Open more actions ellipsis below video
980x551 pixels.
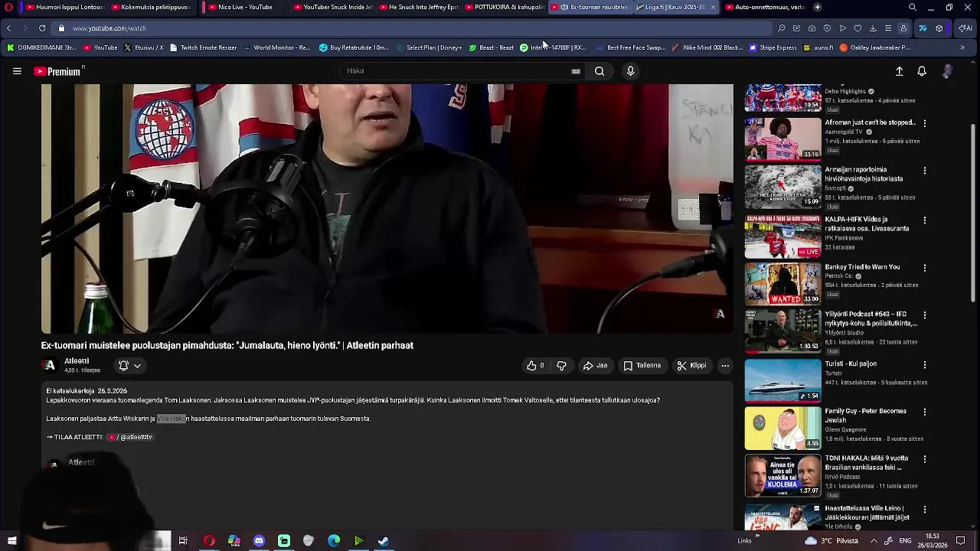click(725, 366)
